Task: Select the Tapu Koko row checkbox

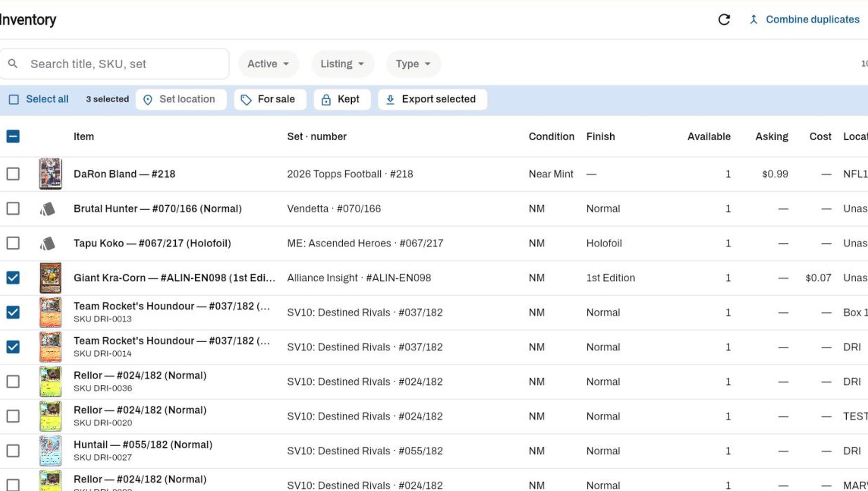Action: pos(13,243)
